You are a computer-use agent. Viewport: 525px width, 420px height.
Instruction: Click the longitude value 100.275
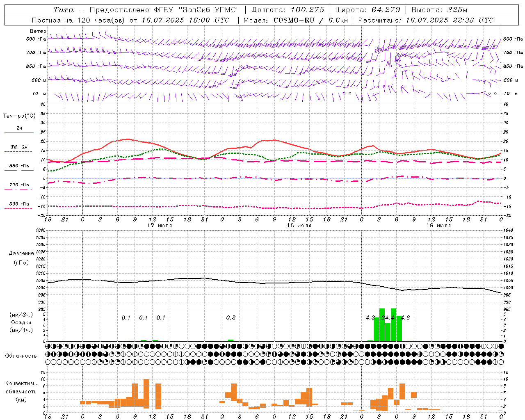click(x=307, y=10)
